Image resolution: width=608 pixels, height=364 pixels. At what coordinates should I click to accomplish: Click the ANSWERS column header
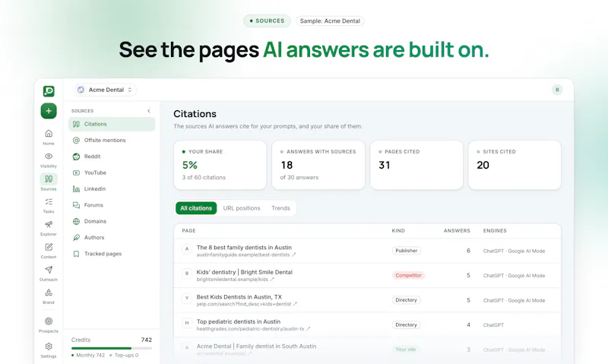(x=457, y=231)
